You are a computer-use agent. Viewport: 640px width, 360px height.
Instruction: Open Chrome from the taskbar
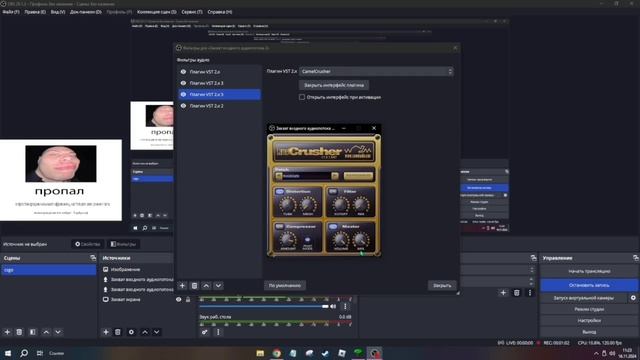point(277,353)
